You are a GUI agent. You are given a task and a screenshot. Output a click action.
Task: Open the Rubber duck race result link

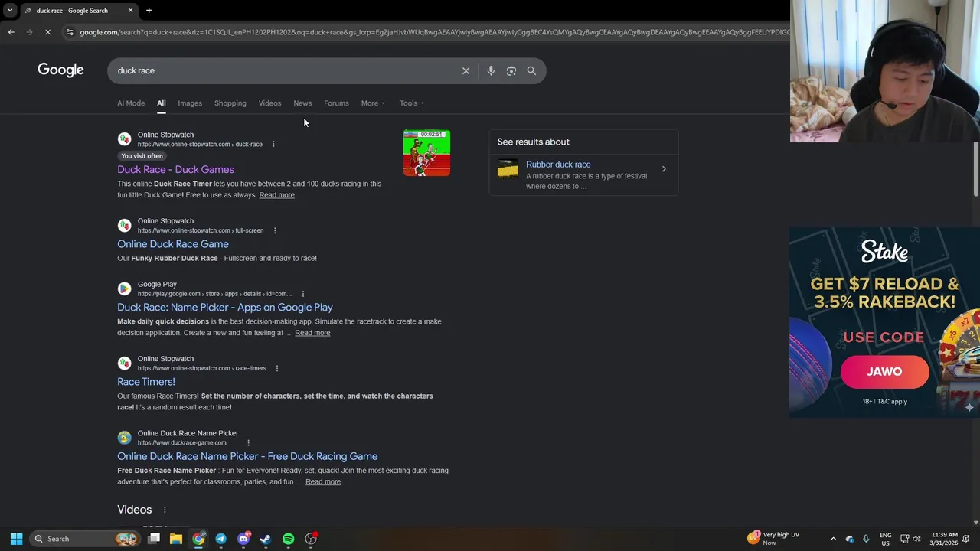[558, 165]
